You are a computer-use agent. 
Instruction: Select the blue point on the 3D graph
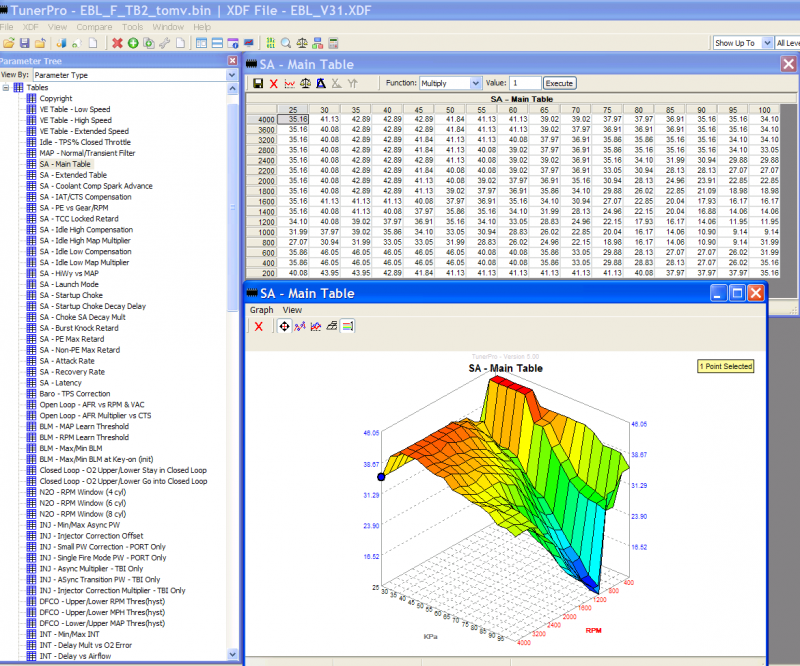[381, 477]
